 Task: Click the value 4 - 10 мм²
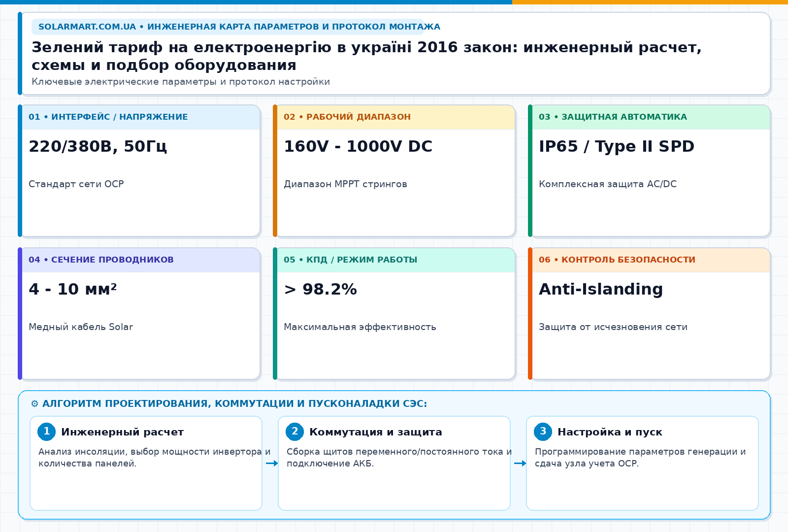click(x=73, y=290)
